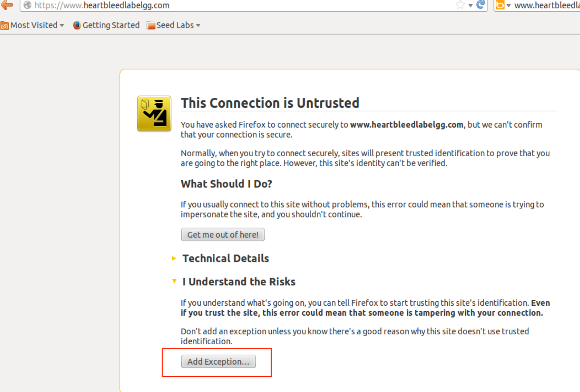The height and width of the screenshot is (392, 580).
Task: Click Get me out of here! button
Action: (223, 235)
